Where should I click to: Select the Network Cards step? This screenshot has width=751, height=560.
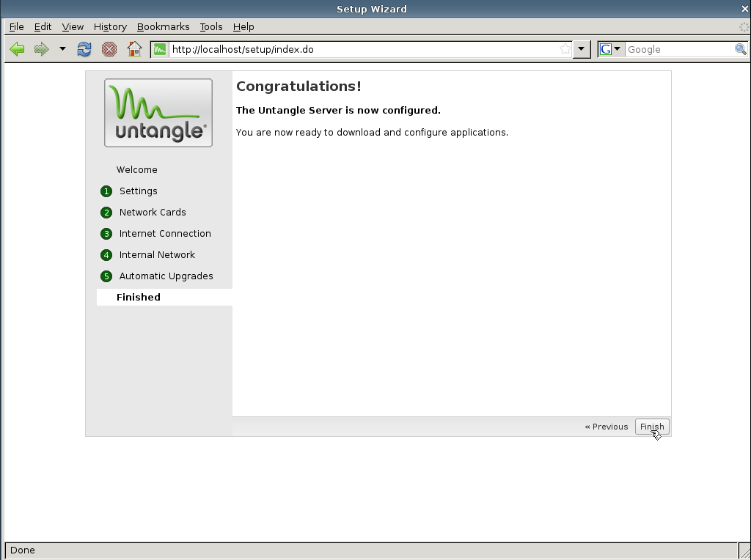coord(153,212)
